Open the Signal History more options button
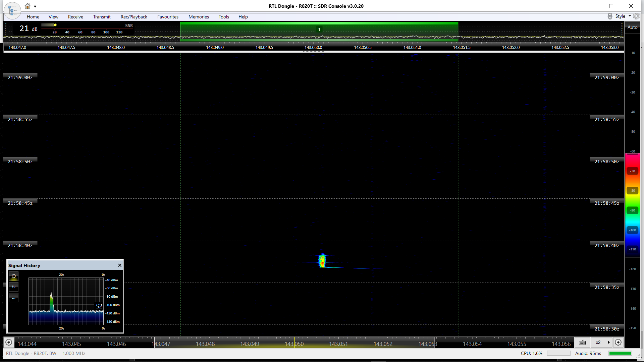Viewport: 644px width, 362px height. pyautogui.click(x=14, y=298)
